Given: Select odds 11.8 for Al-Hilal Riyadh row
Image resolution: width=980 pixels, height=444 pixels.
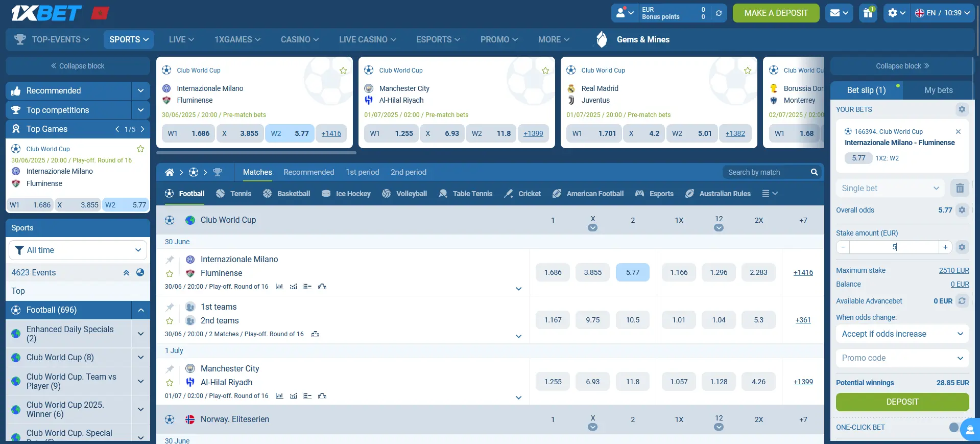Looking at the screenshot, I should [632, 382].
